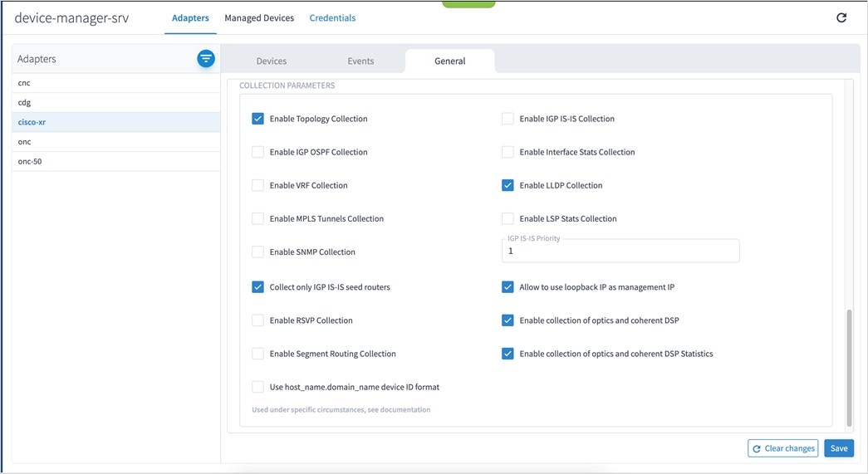
Task: Enable IGP OSPF Collection checkbox
Action: click(257, 152)
